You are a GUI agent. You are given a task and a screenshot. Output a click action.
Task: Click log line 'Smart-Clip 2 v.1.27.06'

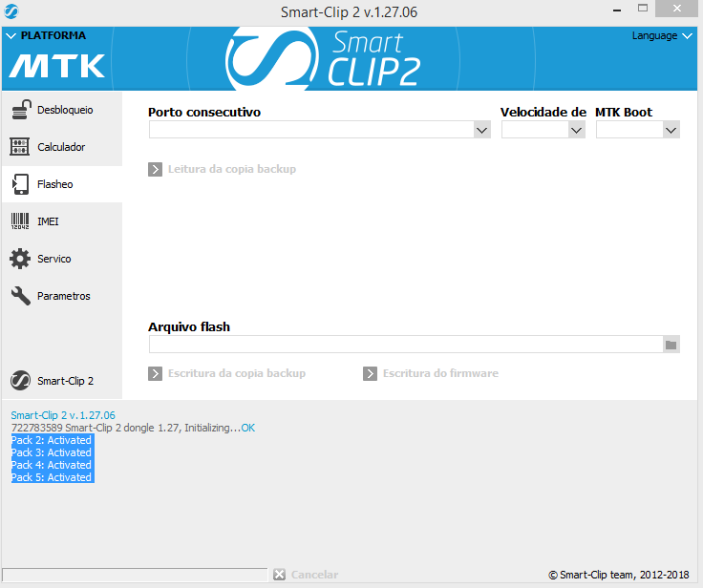tap(63, 415)
